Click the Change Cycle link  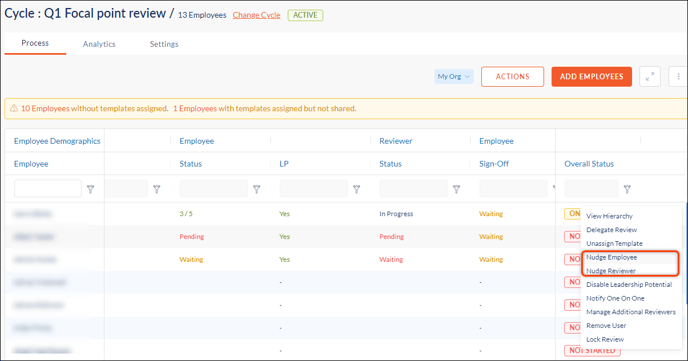[256, 15]
